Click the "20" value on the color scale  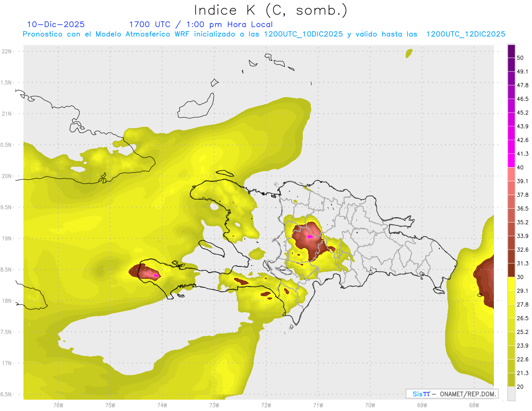pyautogui.click(x=521, y=387)
